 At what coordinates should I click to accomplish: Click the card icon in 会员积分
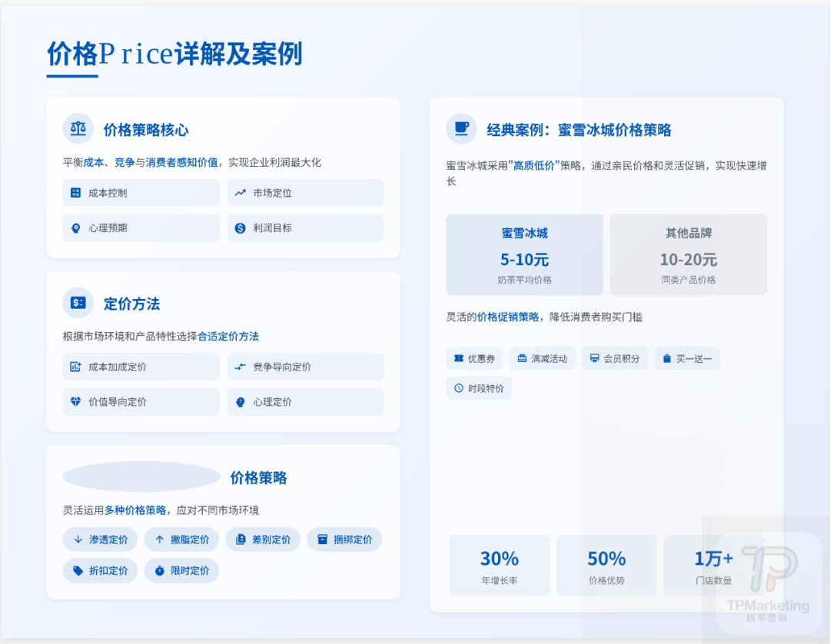(x=594, y=358)
